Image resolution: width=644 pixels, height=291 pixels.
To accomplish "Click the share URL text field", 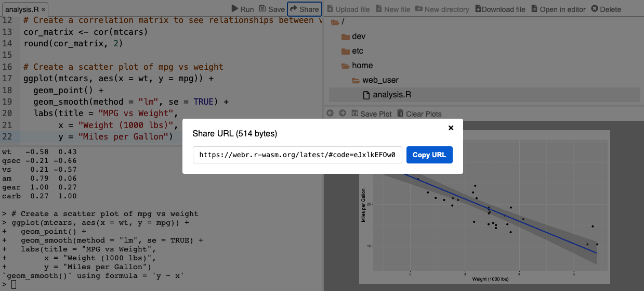I will (x=297, y=155).
